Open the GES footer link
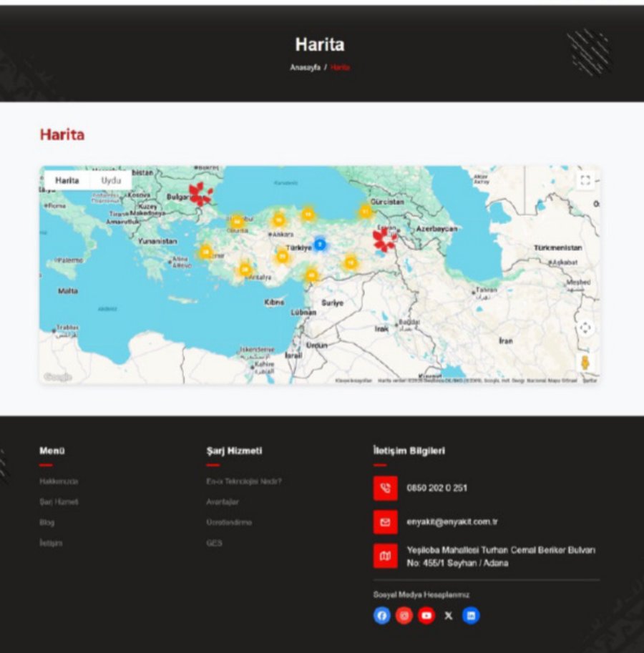 (214, 543)
